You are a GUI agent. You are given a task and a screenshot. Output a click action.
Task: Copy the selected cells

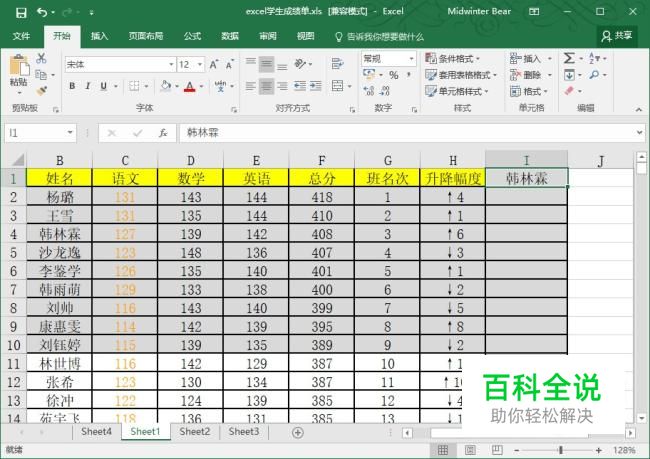pyautogui.click(x=41, y=75)
